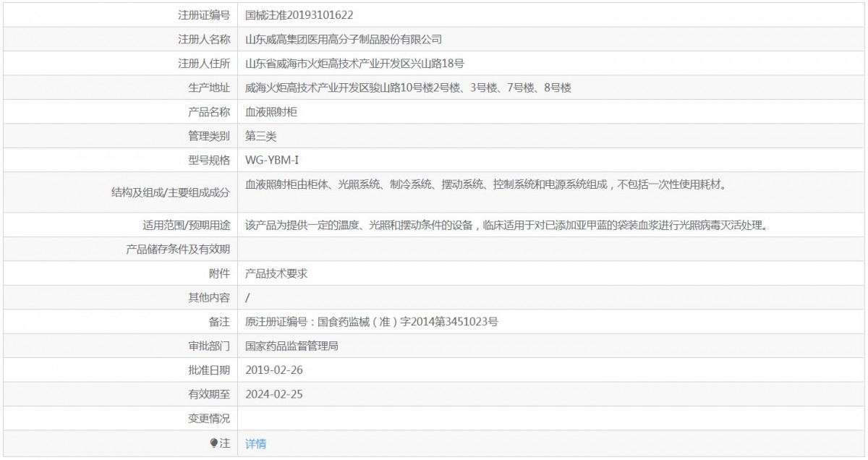Select expiry date 2024-02-25
Screen dimensions: 868x460
point(273,394)
